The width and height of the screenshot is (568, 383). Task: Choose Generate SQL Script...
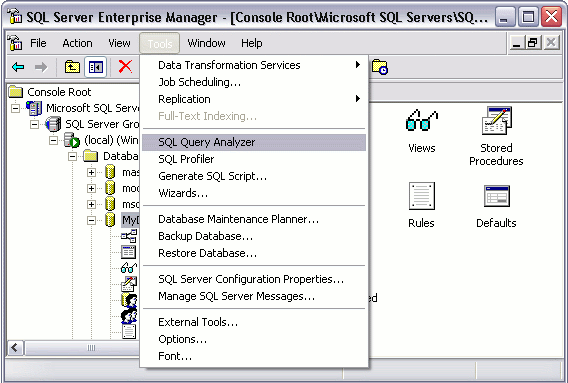click(254, 176)
